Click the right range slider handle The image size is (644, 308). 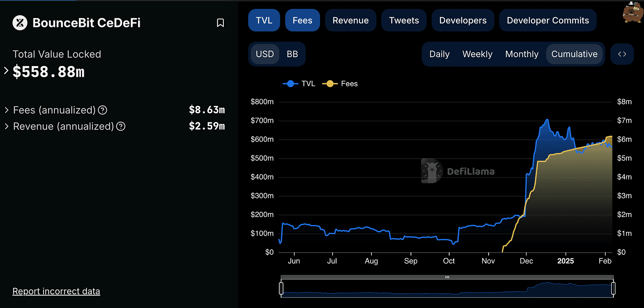(613, 288)
